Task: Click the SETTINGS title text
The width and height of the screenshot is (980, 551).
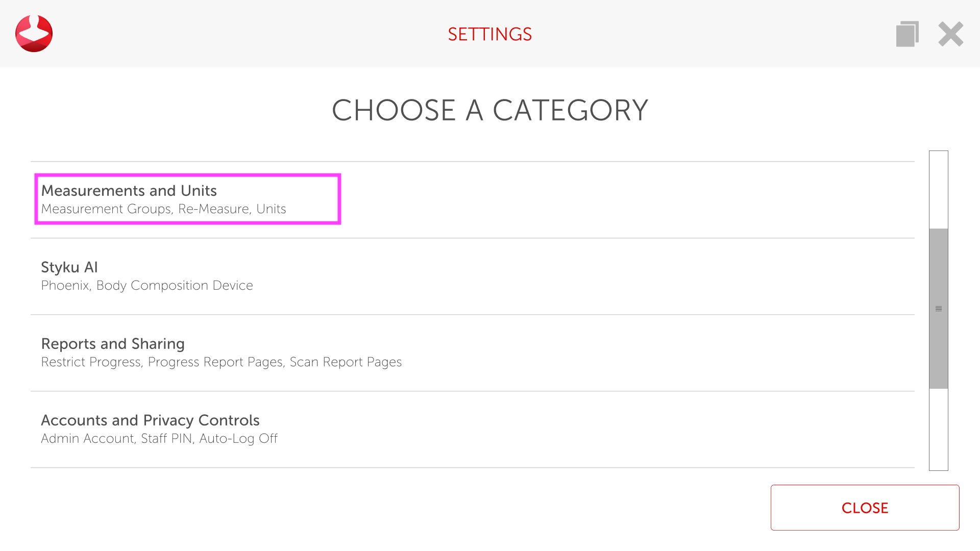Action: [489, 34]
